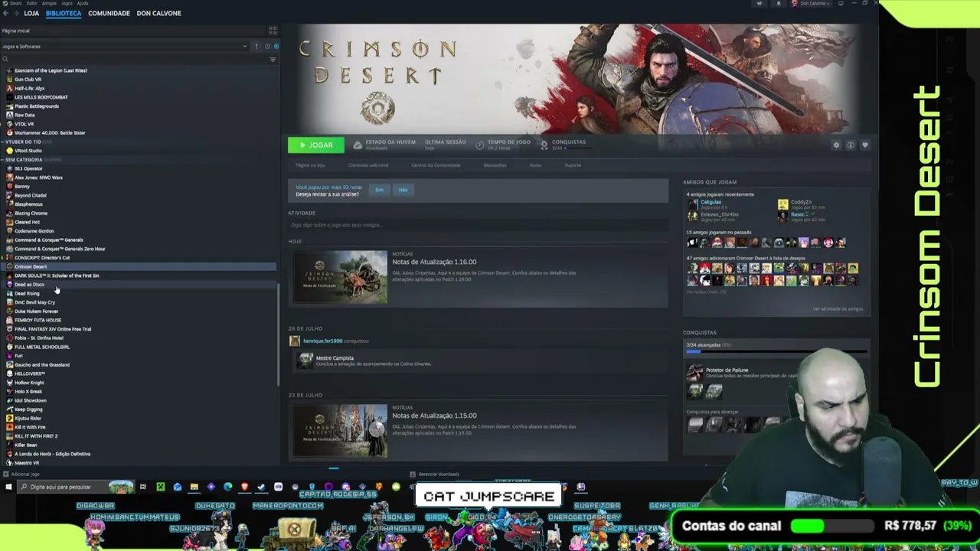The height and width of the screenshot is (551, 980).
Task: Open friend CoddyZn's avatar
Action: 782,204
